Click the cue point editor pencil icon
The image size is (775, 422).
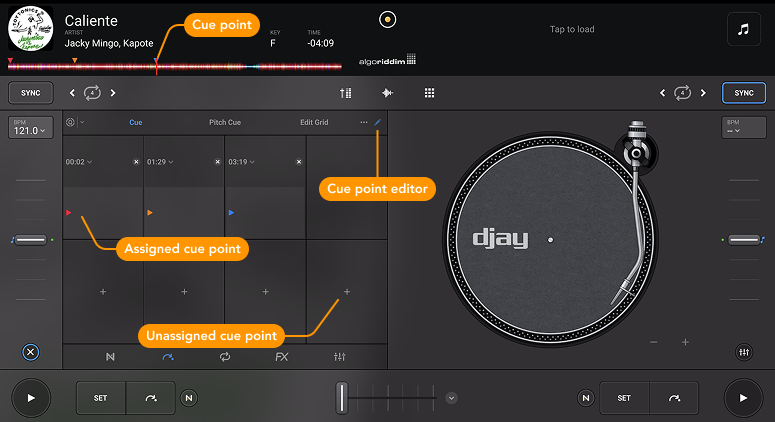tap(378, 122)
